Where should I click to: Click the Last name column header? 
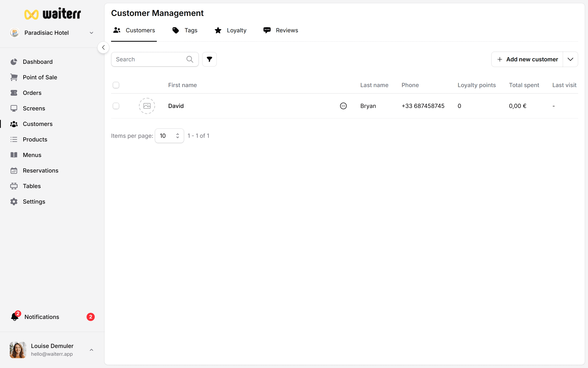[374, 85]
